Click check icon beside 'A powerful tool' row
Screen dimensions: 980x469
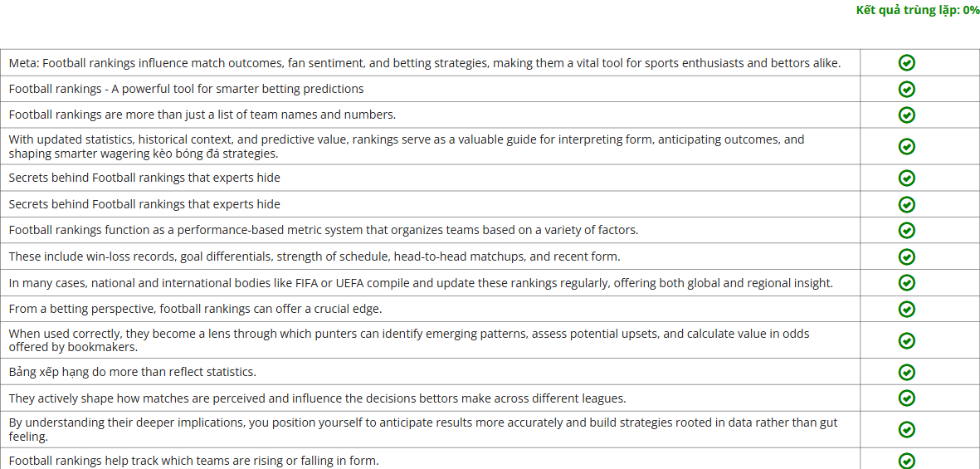(907, 89)
